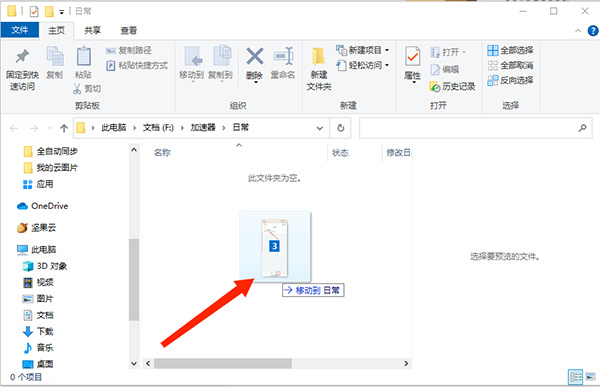Screen dimensions: 600x387
Task: Open 全自动同步 folder in sidebar
Action: pyautogui.click(x=50, y=152)
